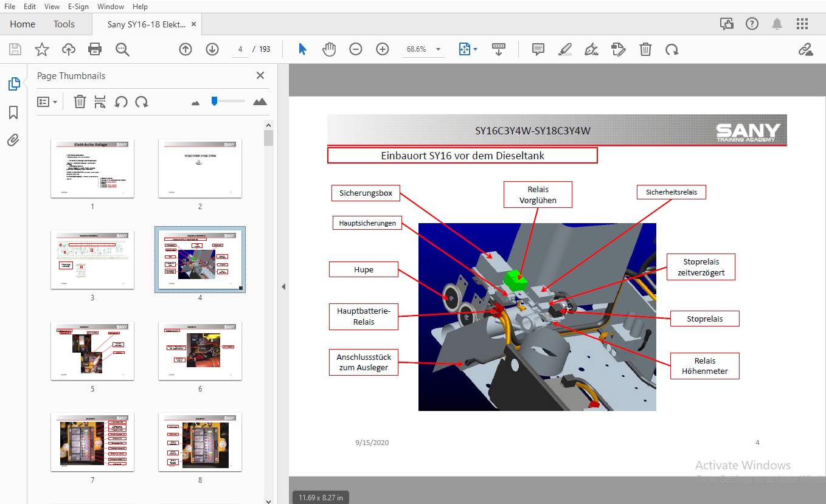Choose the selection arrow tool

302,49
